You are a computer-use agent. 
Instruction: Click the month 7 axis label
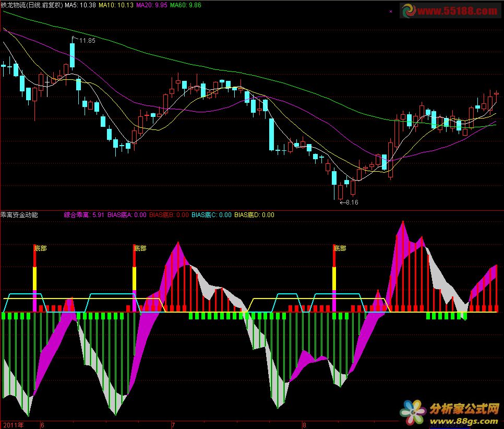(173, 425)
